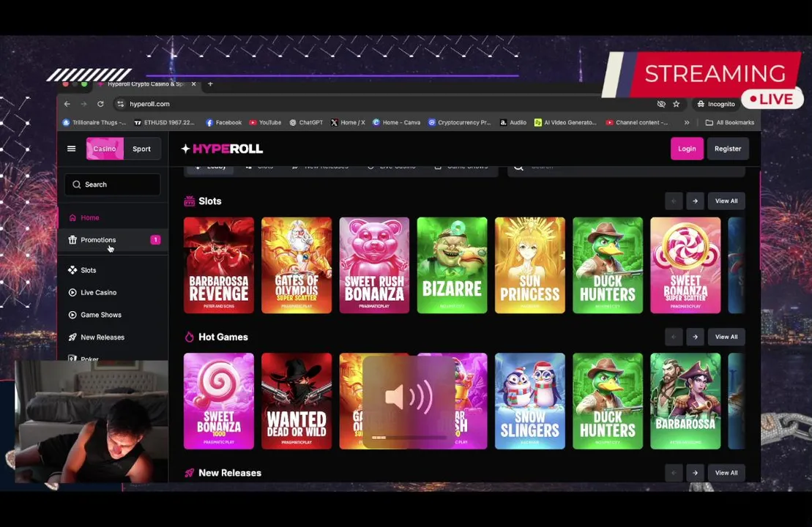Expand the bookmarks overflow chevron
The width and height of the screenshot is (812, 527).
click(687, 123)
